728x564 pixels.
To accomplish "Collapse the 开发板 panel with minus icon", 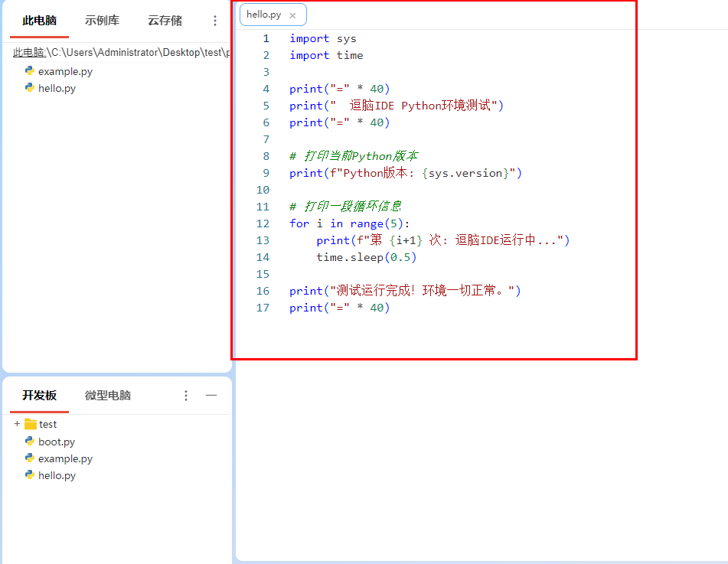I will [x=211, y=396].
